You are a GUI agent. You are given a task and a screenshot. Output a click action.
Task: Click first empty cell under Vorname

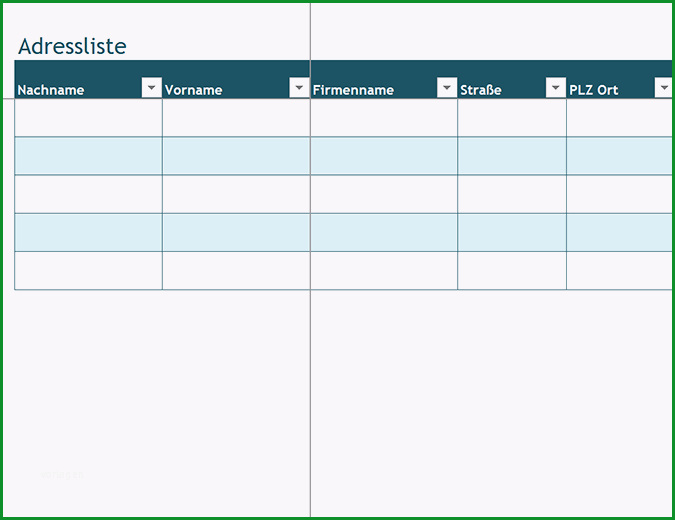tap(236, 118)
